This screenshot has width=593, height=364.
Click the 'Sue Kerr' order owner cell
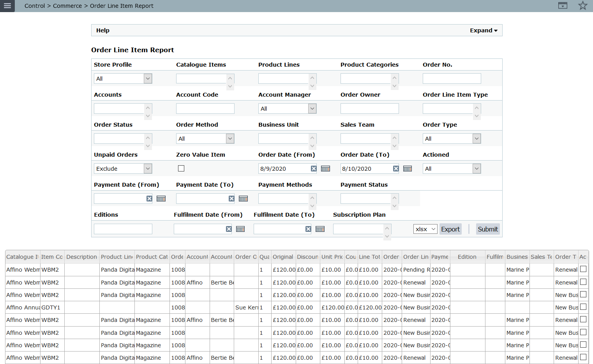(x=246, y=307)
